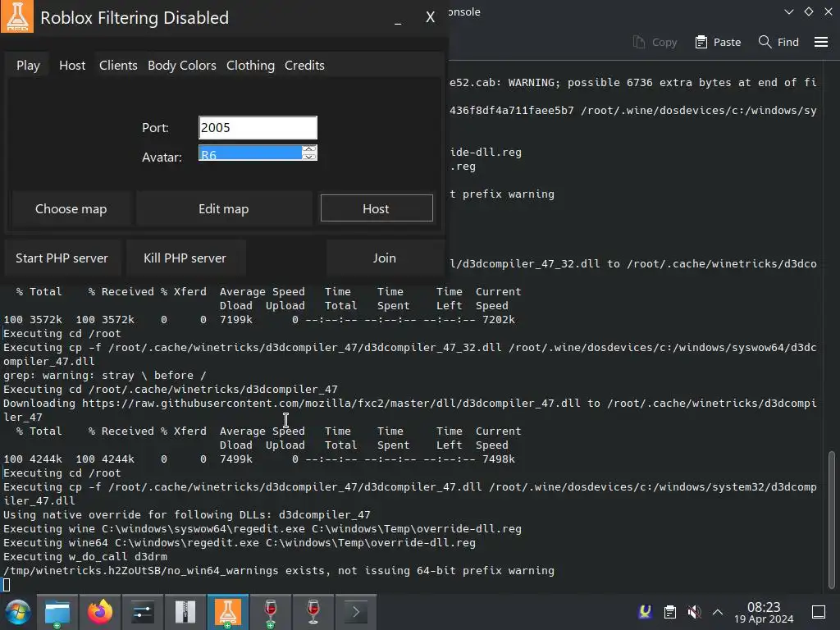This screenshot has width=840, height=630.
Task: Expand hidden system tray icons arrow
Action: tap(718, 612)
